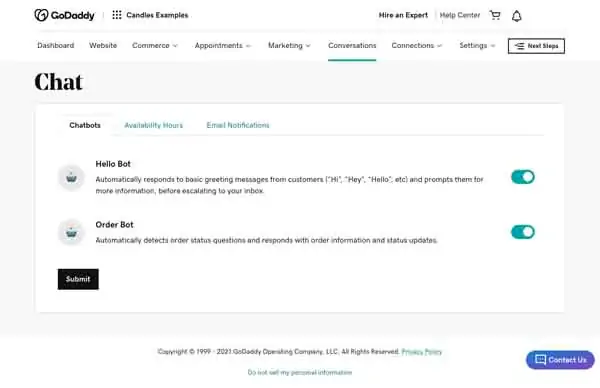600x388 pixels.
Task: Click the Contact Us chat bubble icon
Action: point(540,360)
